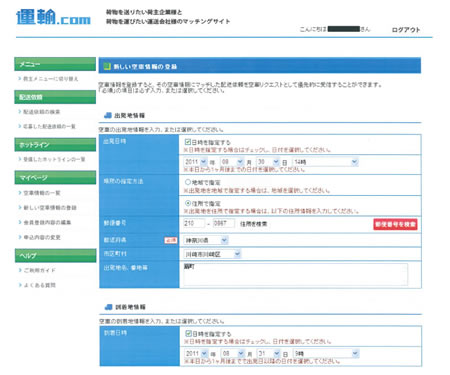Select the 住所で指定 radio option
This screenshot has height=375, width=450.
click(188, 203)
